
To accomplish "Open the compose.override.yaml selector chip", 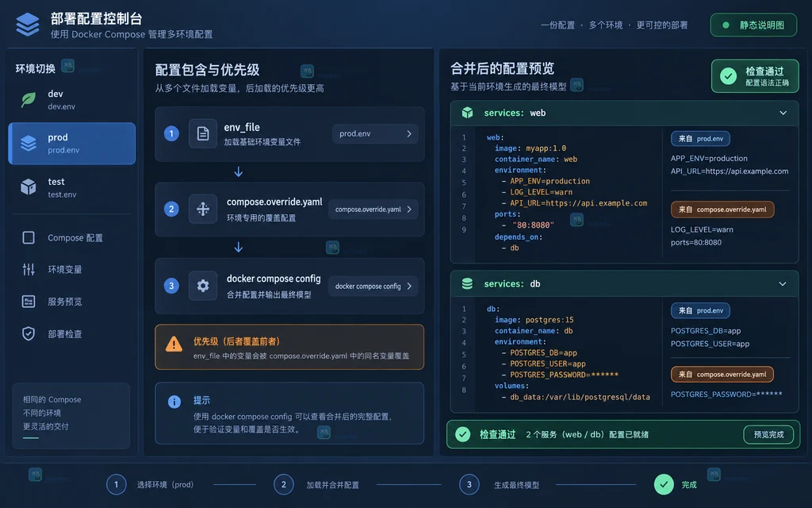I will tap(373, 209).
